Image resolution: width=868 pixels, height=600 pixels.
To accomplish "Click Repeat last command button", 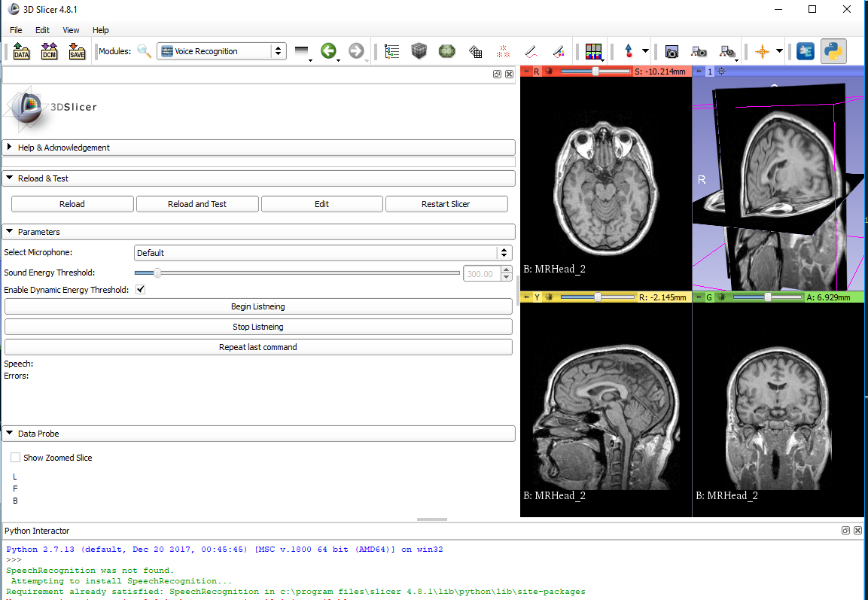I will tap(258, 347).
